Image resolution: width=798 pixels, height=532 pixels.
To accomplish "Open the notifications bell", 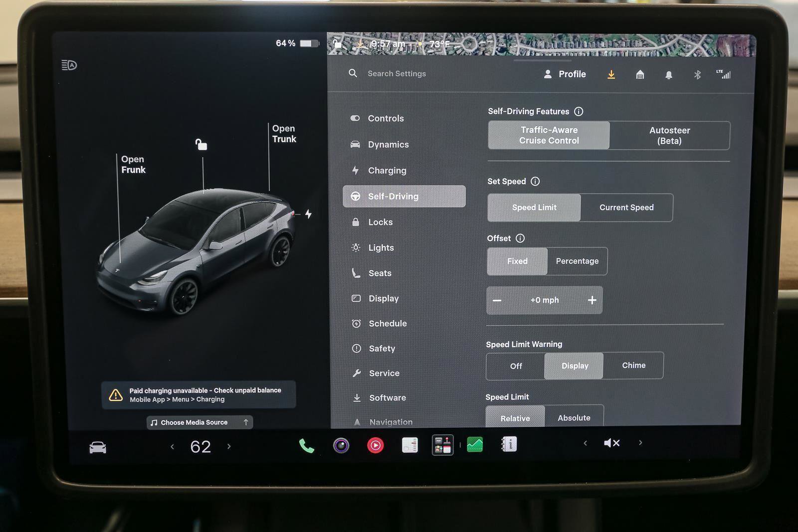I will coord(669,75).
